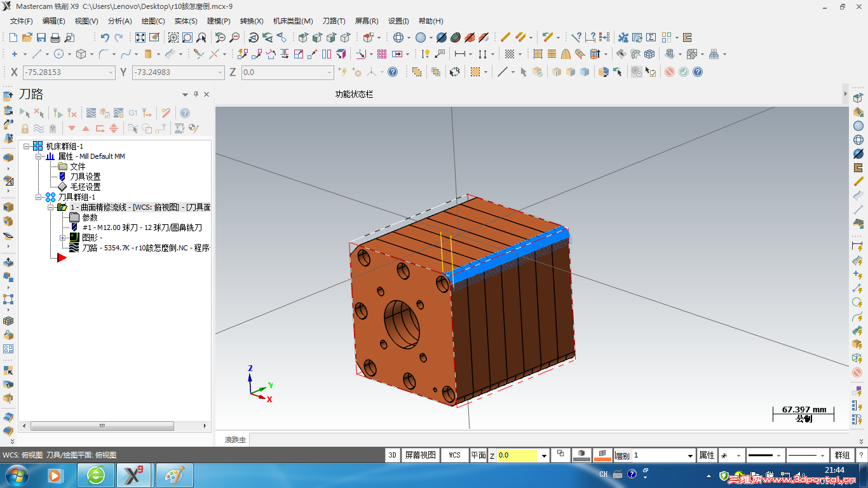This screenshot has height=488, width=868.
Task: Toggle ghost display of locked operations
Action: click(53, 128)
